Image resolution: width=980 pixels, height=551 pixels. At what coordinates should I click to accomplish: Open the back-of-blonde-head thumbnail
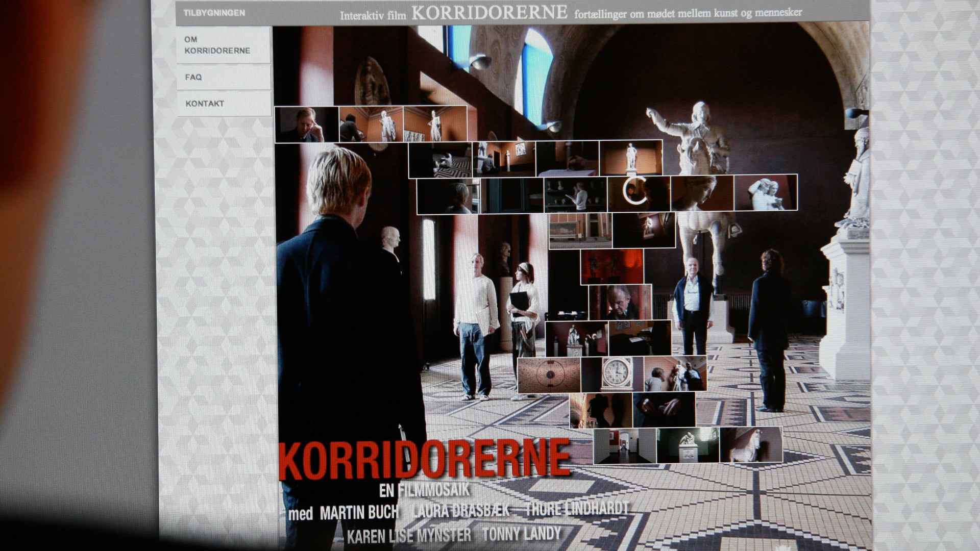click(448, 196)
